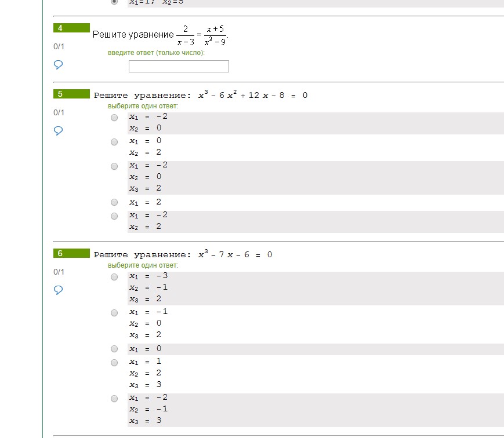This screenshot has height=438, width=504.
Task: Choose question 5 answer with roots -2, 0, 2
Action: (114, 166)
